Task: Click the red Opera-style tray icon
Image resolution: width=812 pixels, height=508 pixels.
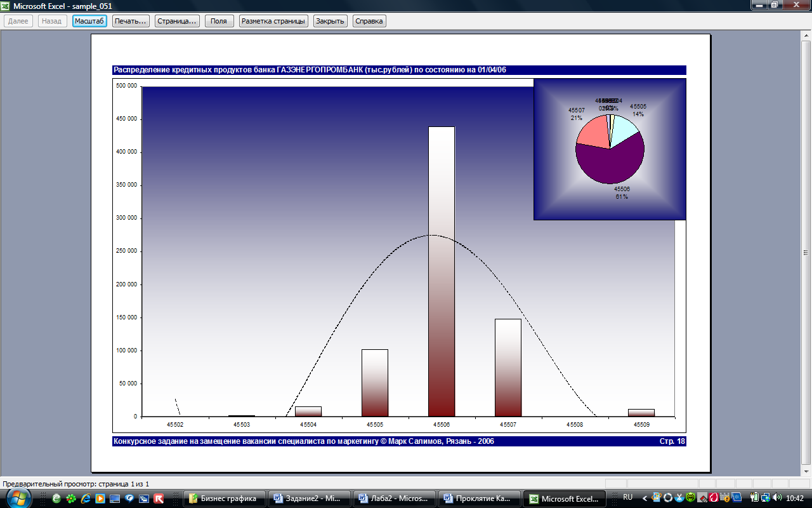Action: (714, 498)
